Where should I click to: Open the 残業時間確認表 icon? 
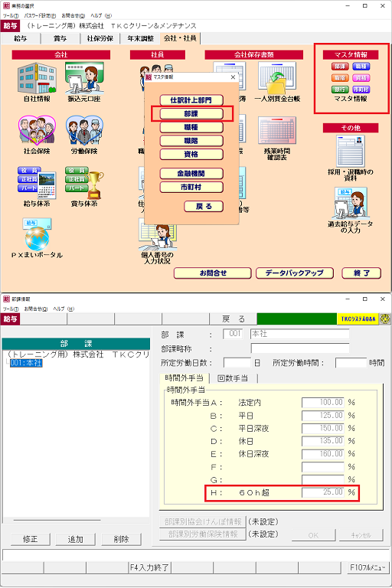pos(277,130)
